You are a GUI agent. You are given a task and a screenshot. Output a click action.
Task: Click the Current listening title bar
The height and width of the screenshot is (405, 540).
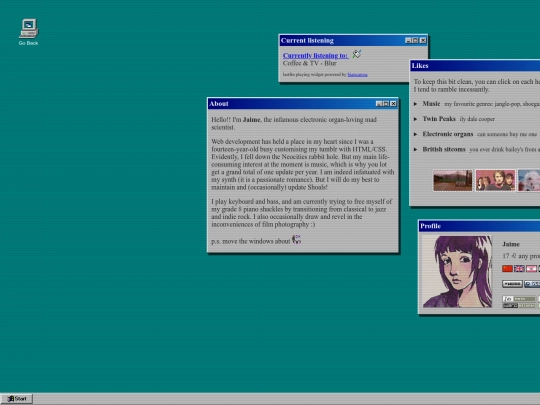pyautogui.click(x=353, y=41)
